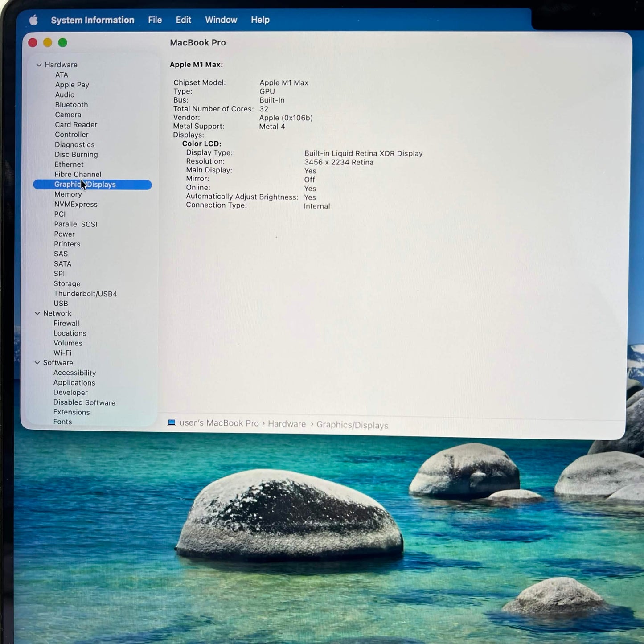This screenshot has height=644, width=644.
Task: Select Card Reader in the sidebar
Action: [76, 125]
